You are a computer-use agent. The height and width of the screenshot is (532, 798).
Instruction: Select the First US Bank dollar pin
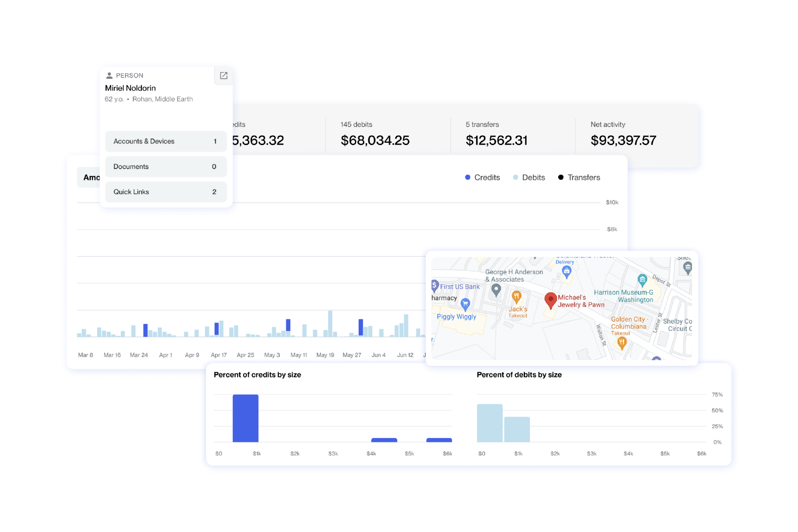click(435, 285)
